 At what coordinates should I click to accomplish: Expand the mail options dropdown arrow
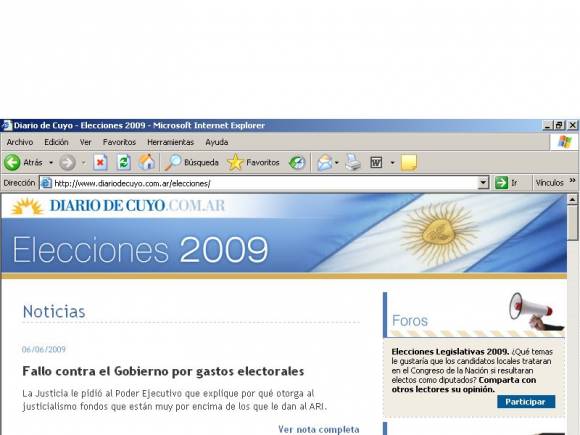(x=337, y=162)
